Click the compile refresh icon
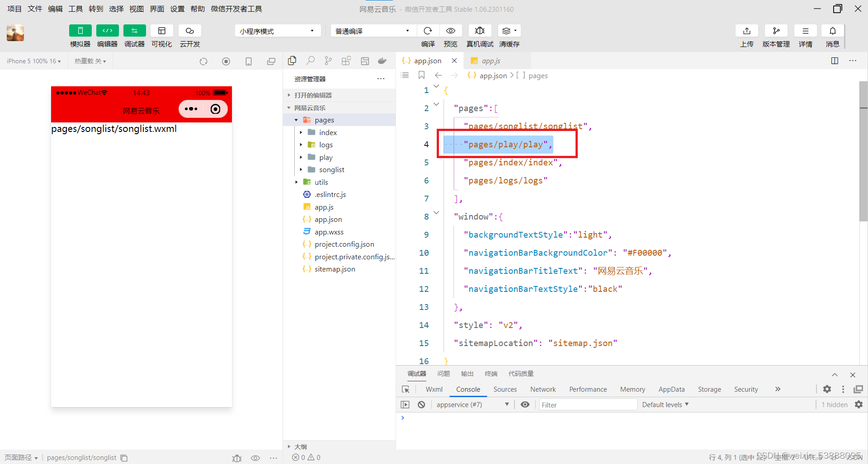868x464 pixels. tap(428, 31)
